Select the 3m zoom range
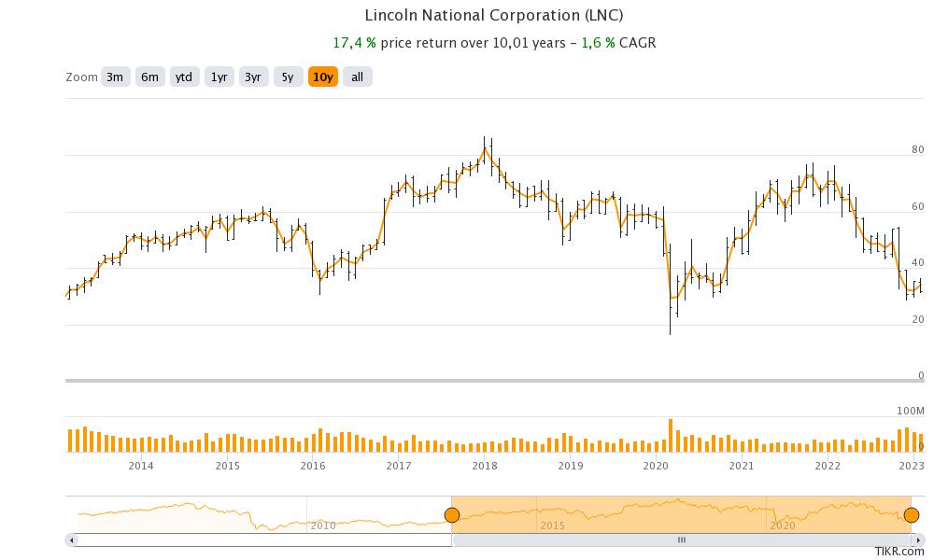Viewport: 934px width, 560px height. tap(115, 77)
